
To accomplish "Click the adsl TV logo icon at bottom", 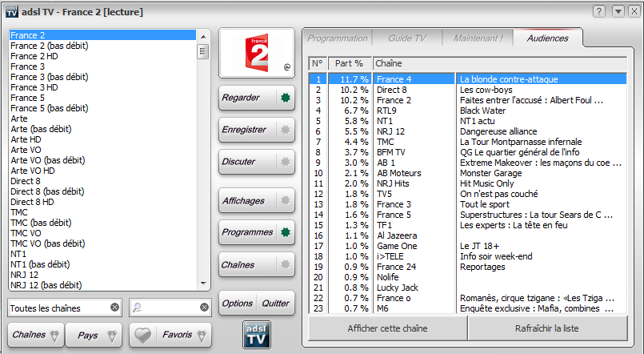I will pyautogui.click(x=257, y=335).
